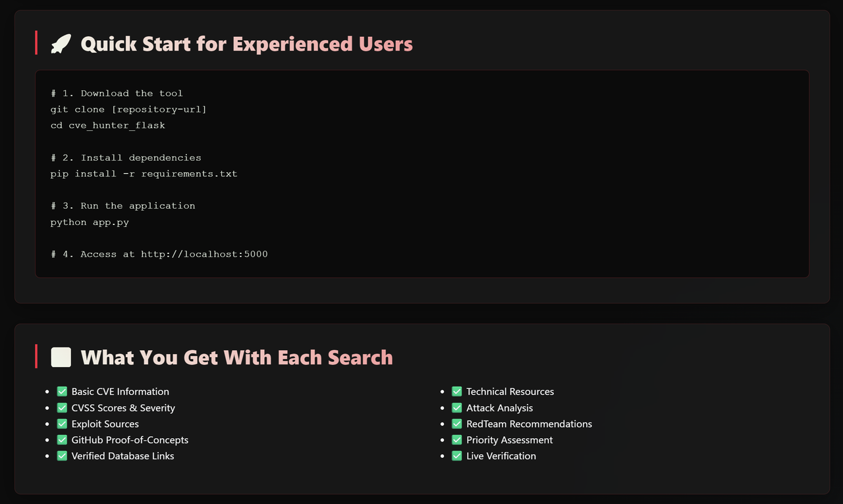
Task: Click the git clone [repository-url] line
Action: [128, 109]
